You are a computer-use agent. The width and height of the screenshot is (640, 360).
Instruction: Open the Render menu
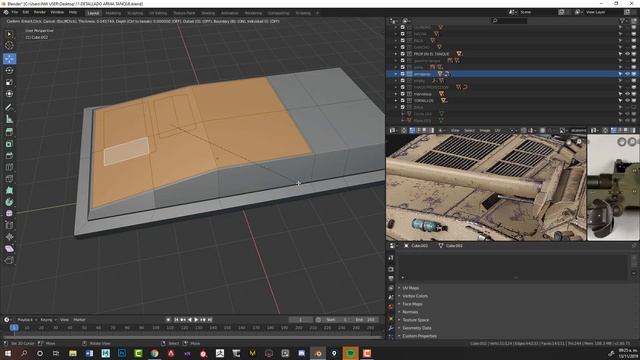coord(40,12)
